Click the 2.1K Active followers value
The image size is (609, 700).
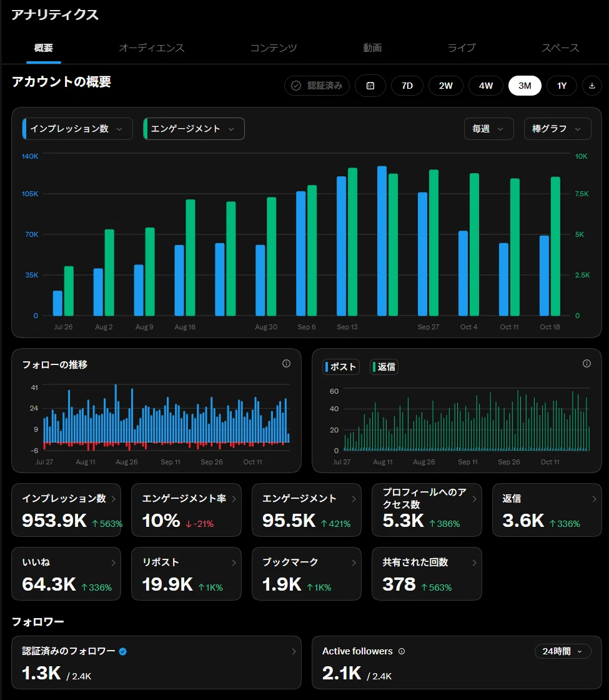pyautogui.click(x=342, y=673)
